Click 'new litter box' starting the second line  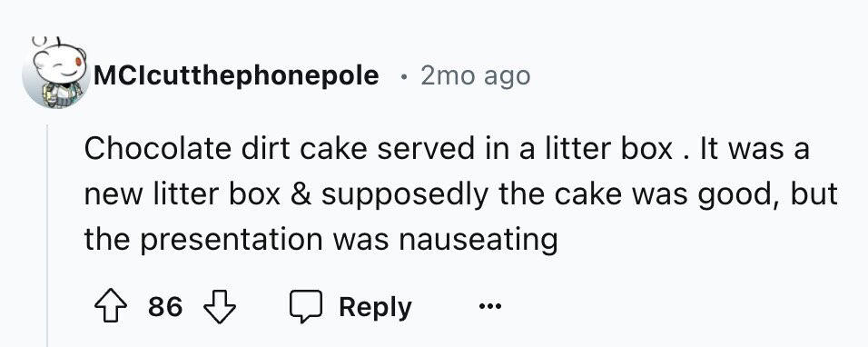point(182,194)
